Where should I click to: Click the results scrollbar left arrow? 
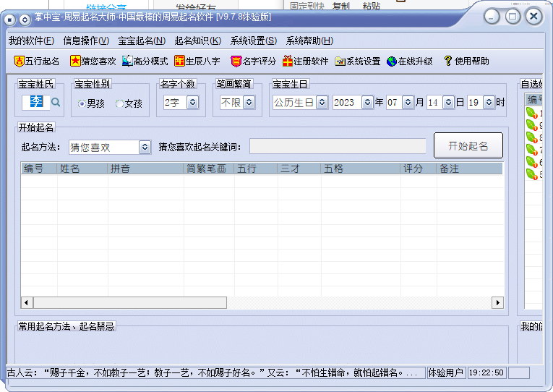click(27, 303)
